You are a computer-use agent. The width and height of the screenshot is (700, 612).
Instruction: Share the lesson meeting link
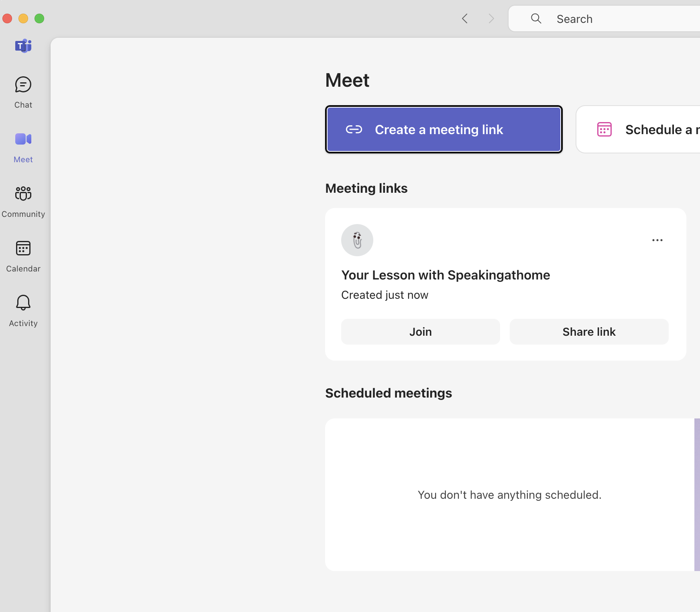(589, 332)
